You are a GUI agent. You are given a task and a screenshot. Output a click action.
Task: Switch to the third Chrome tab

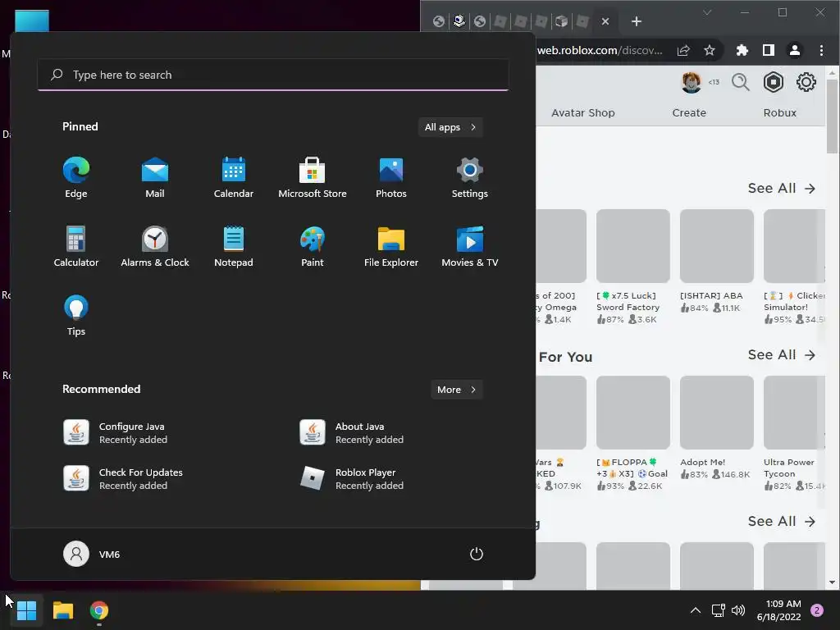(x=479, y=21)
